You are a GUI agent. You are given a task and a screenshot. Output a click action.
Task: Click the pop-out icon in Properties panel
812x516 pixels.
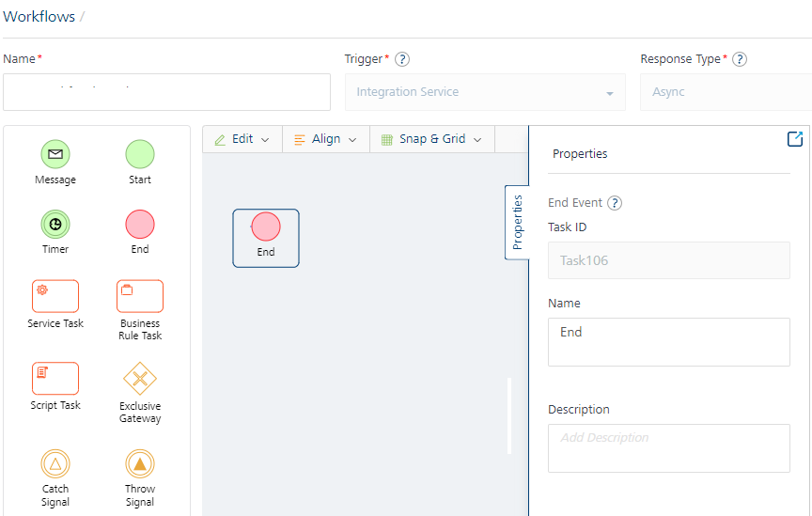[795, 139]
